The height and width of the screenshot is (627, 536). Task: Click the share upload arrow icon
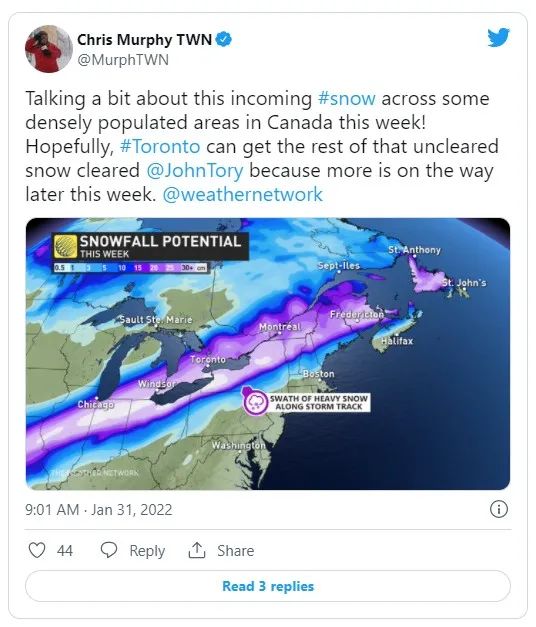196,550
